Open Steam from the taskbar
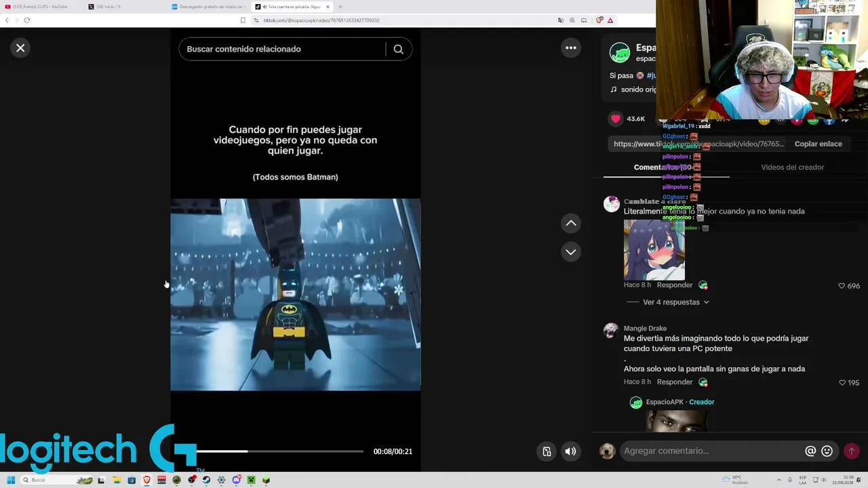This screenshot has height=488, width=868. pyautogui.click(x=206, y=480)
